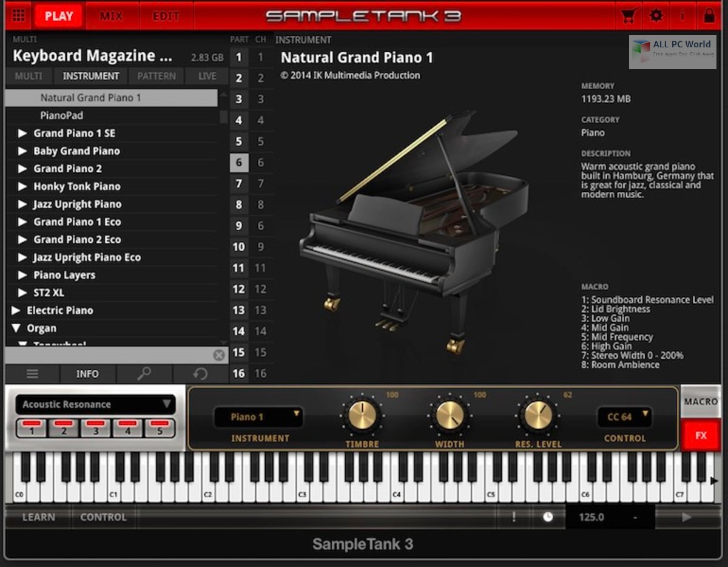Collapse the Organ category
Viewport: 728px width, 567px height.
16,328
